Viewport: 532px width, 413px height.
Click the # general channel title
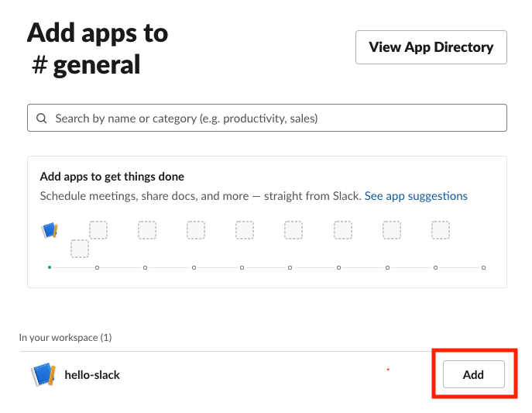tap(86, 64)
